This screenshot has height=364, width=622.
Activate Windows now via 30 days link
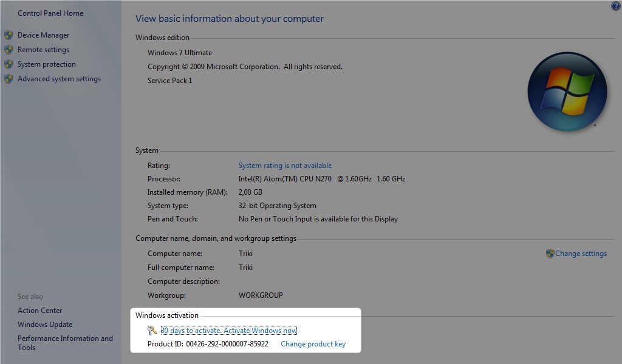229,331
